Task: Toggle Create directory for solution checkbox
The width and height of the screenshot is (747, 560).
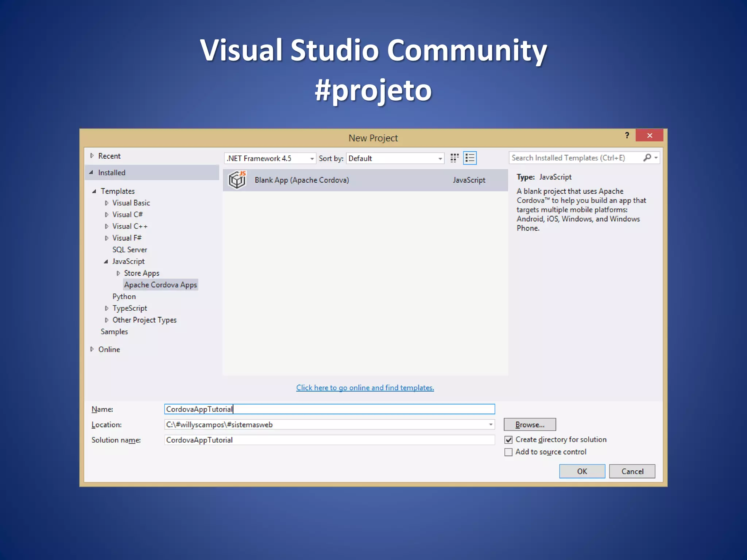Action: click(508, 440)
